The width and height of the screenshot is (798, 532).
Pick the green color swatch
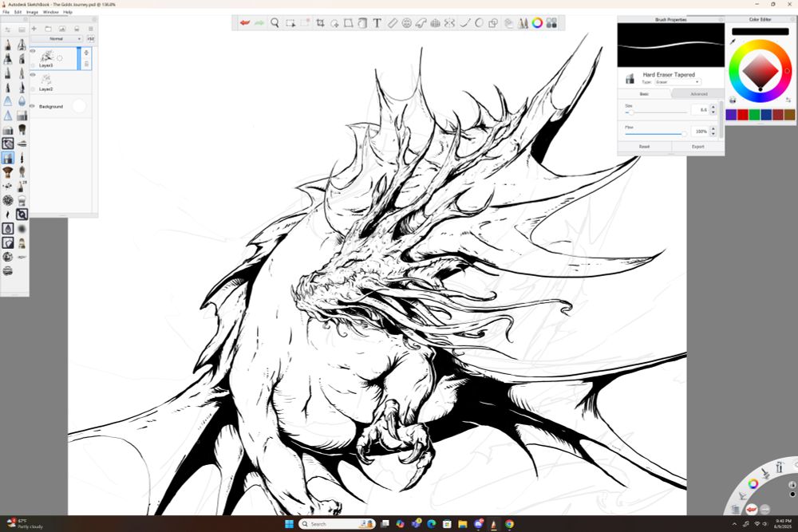coord(754,115)
